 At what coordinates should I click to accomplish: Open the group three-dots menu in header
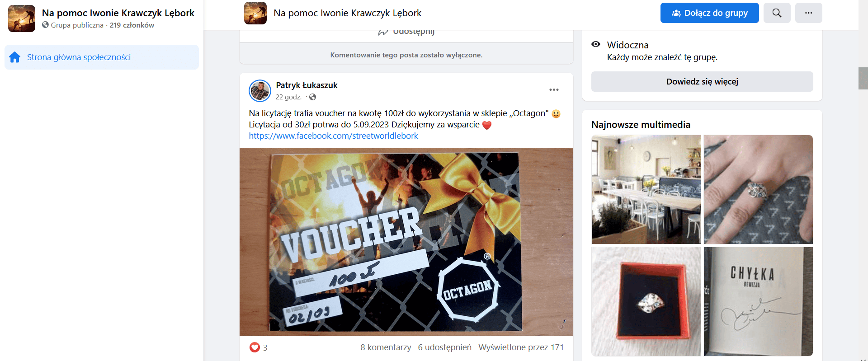pos(808,13)
